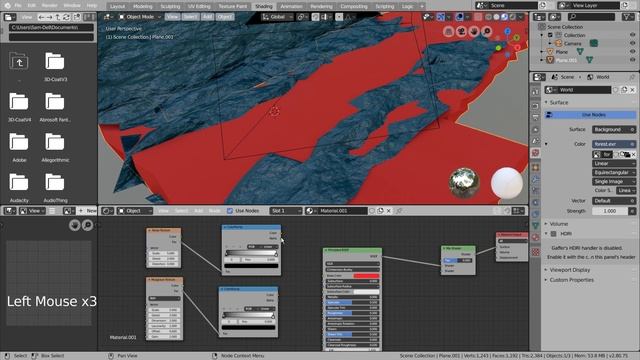This screenshot has height=360, width=640.
Task: Select solid viewport shading
Action: 496,17
